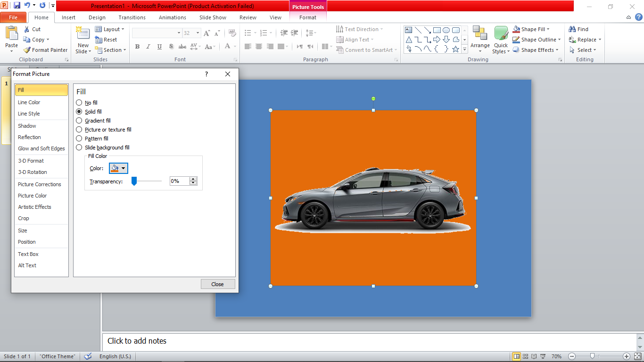The image size is (644, 362).
Task: Click the Transparency slider handle
Action: pyautogui.click(x=134, y=181)
